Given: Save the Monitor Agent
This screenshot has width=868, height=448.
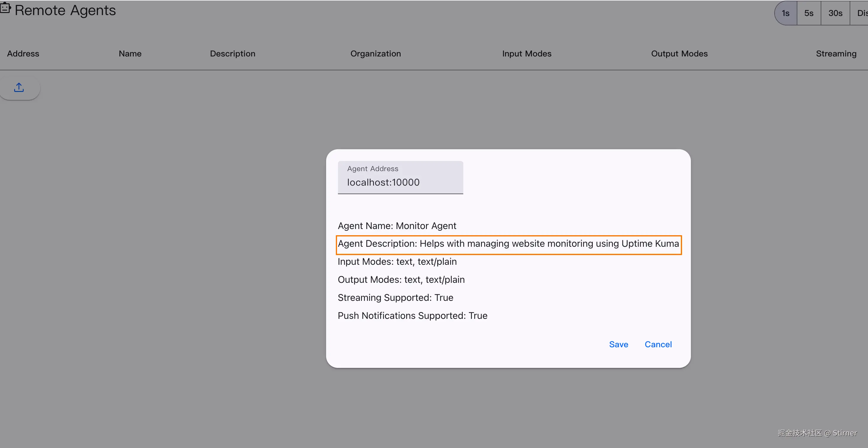Looking at the screenshot, I should pyautogui.click(x=619, y=344).
